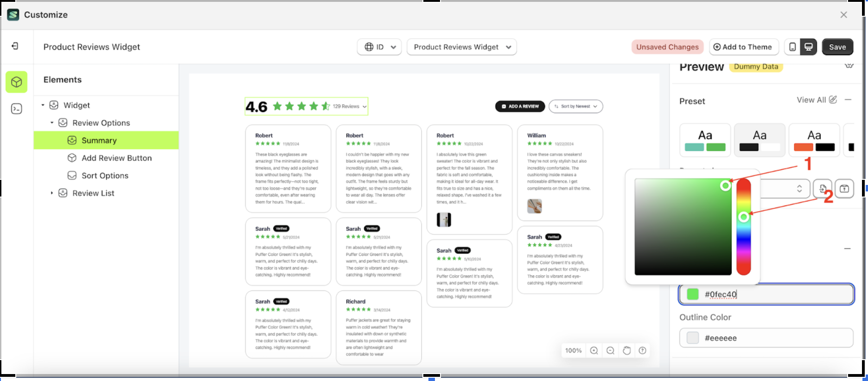Click ADD A REVIEW button
This screenshot has height=381, width=868.
tap(520, 107)
